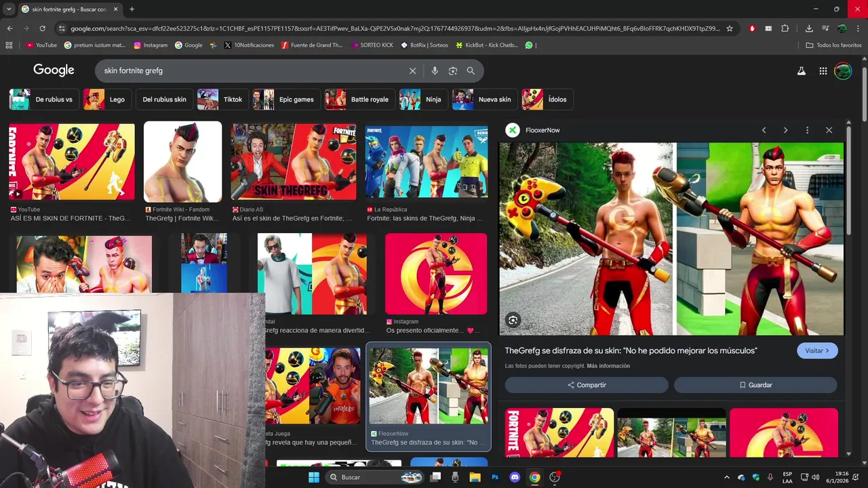Image resolution: width=868 pixels, height=488 pixels.
Task: Select the 'Lego' filter chip
Action: coord(107,99)
